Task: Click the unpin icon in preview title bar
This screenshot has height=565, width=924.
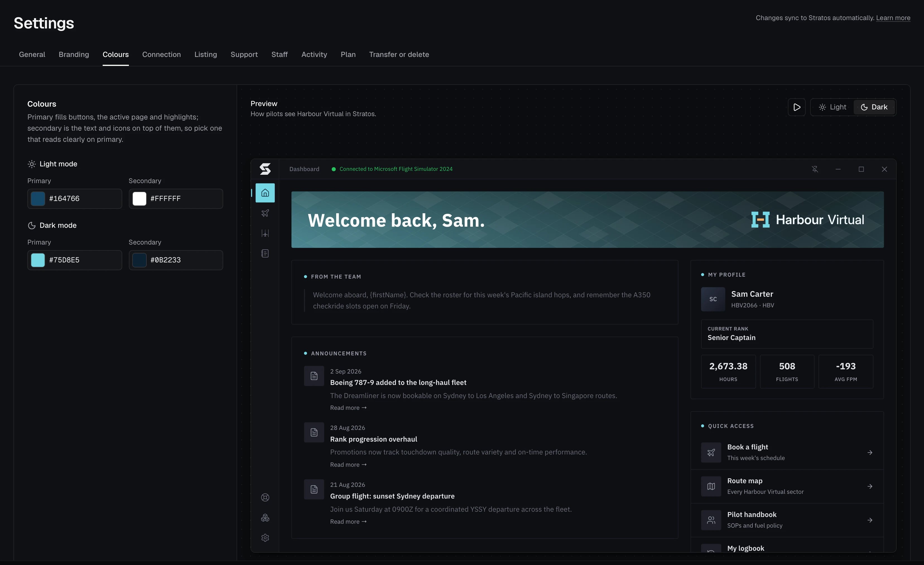Action: [x=815, y=169]
